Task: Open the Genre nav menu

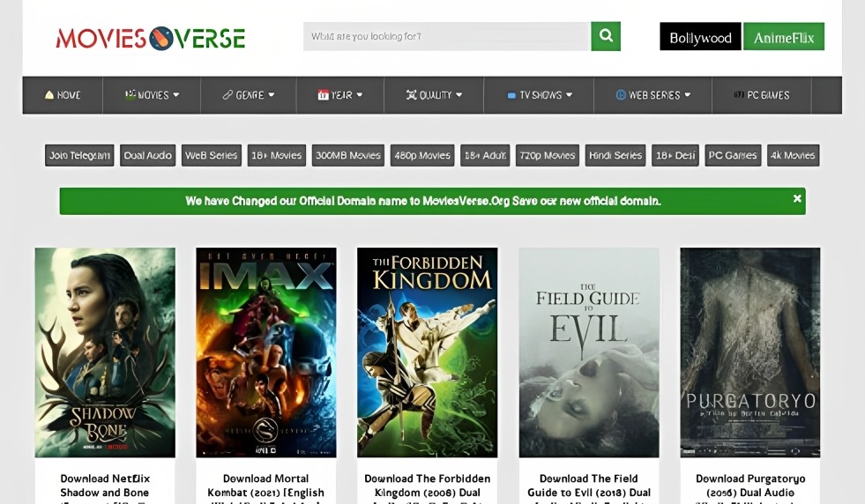Action: 249,95
